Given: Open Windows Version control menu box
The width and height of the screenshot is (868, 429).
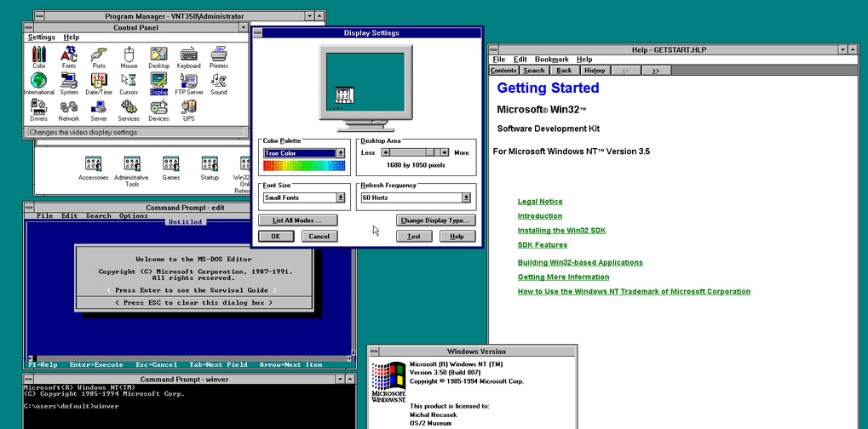Looking at the screenshot, I should pyautogui.click(x=374, y=351).
